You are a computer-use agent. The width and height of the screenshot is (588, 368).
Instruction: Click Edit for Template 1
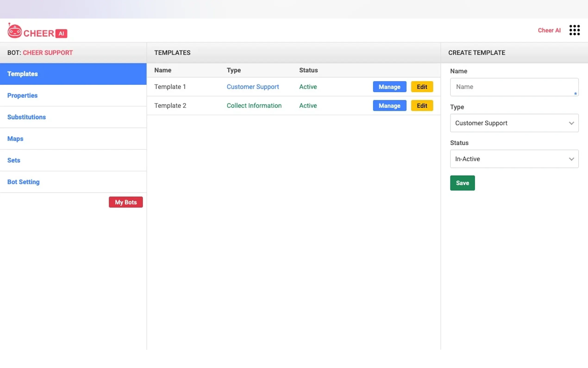click(x=422, y=87)
